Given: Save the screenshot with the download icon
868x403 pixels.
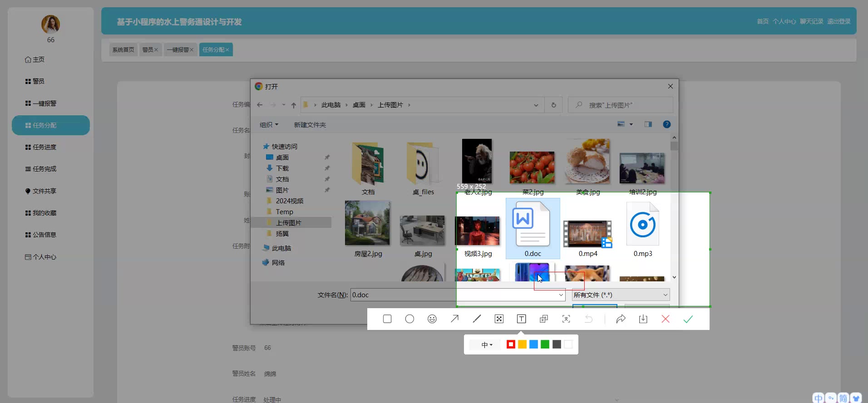Looking at the screenshot, I should [x=643, y=319].
